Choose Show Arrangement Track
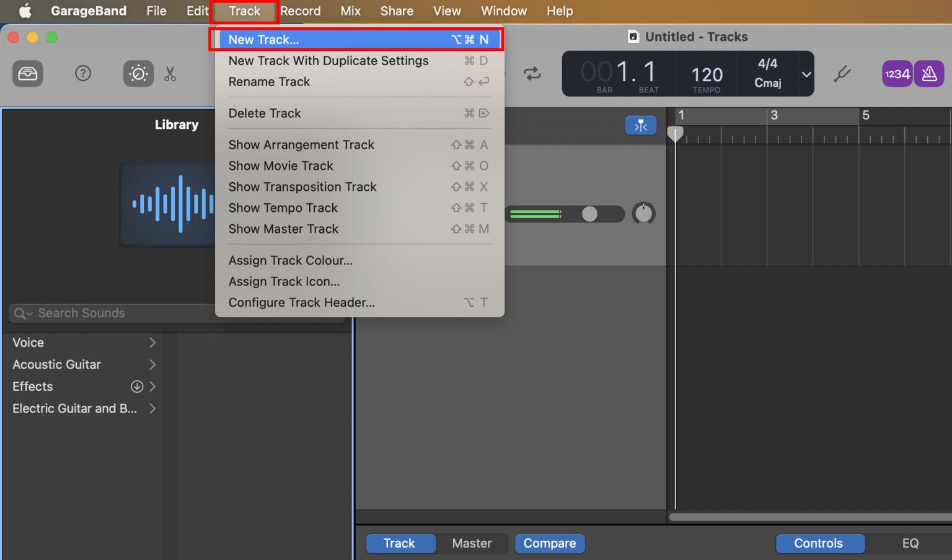Screen dimensions: 952x560 coord(359,145)
